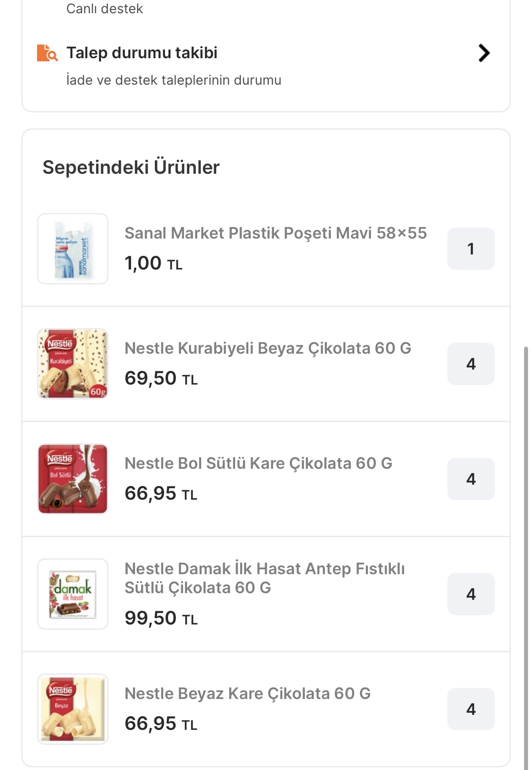Image resolution: width=532 pixels, height=770 pixels.
Task: Click the Canlı destek text
Action: pos(105,9)
